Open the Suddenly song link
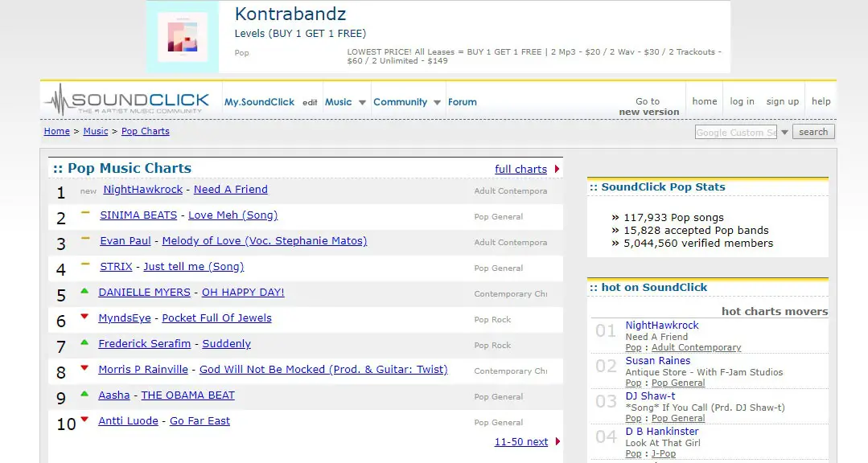The image size is (868, 463). pyautogui.click(x=226, y=343)
